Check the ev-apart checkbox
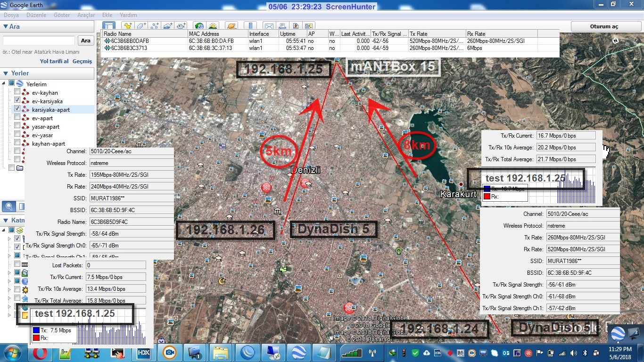 click(17, 118)
